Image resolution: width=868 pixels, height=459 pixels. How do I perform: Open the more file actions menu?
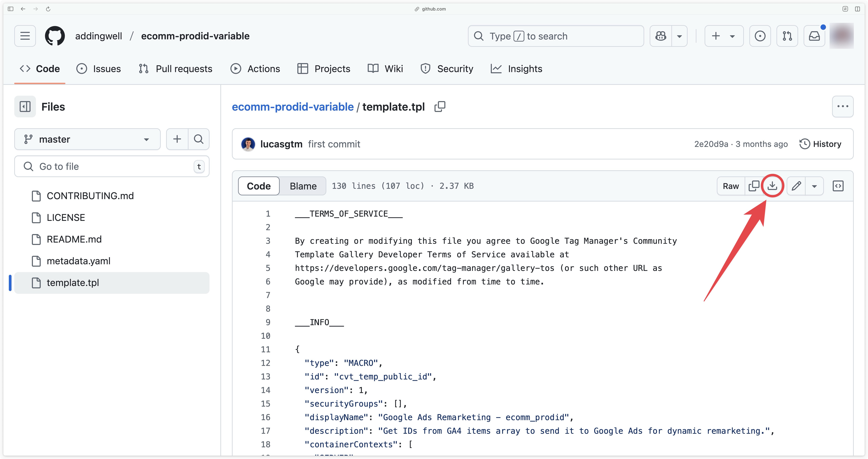(x=843, y=107)
